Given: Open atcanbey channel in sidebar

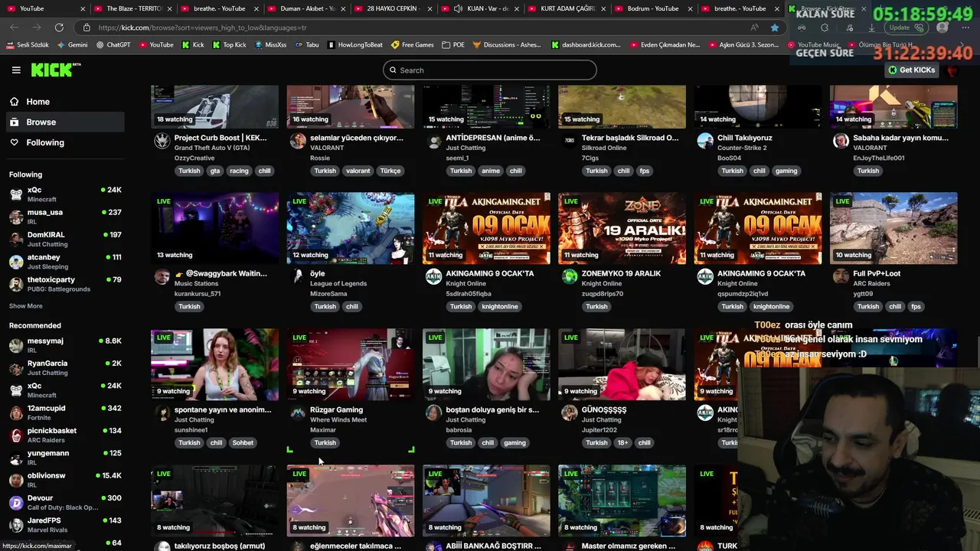Looking at the screenshot, I should point(64,262).
